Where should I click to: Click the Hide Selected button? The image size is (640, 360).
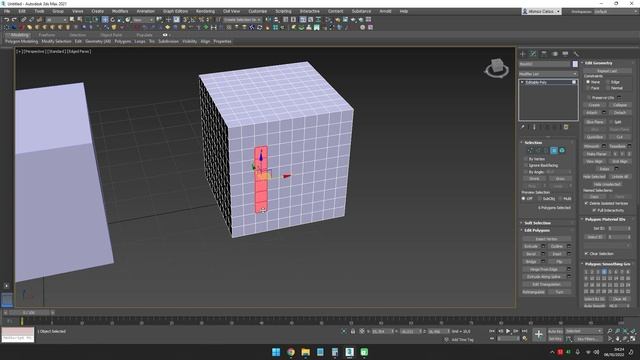pos(594,177)
